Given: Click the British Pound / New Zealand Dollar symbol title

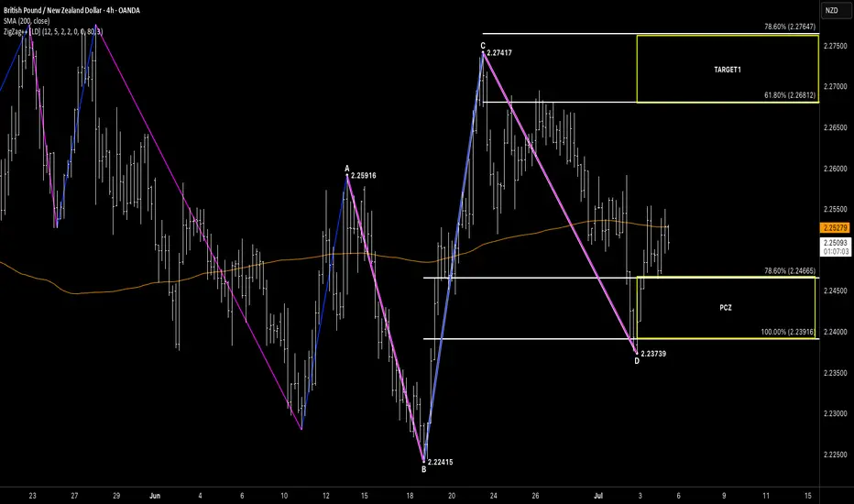Looking at the screenshot, I should coord(71,10).
